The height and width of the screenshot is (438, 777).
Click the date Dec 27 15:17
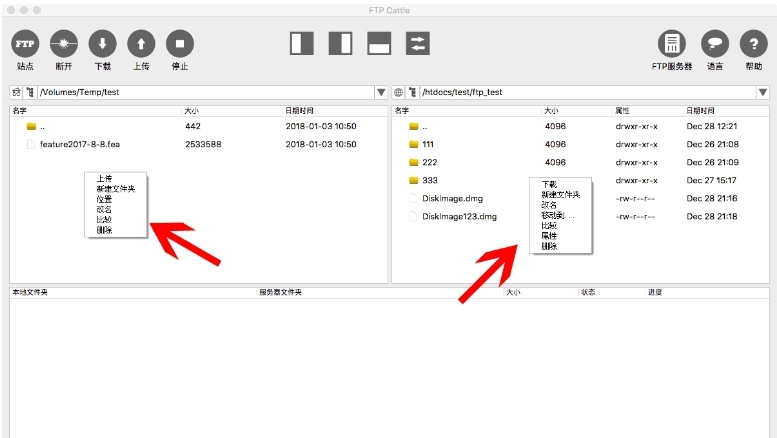coord(712,180)
